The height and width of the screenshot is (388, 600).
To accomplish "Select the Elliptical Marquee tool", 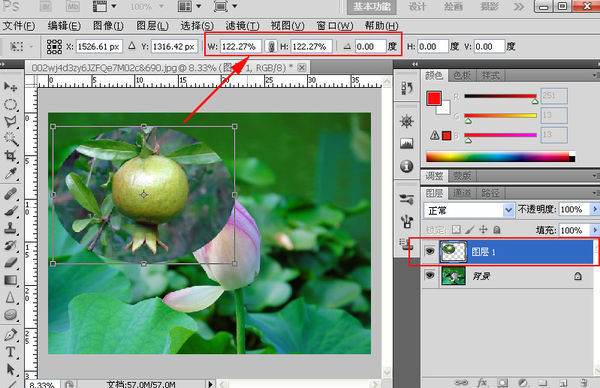I will click(10, 104).
